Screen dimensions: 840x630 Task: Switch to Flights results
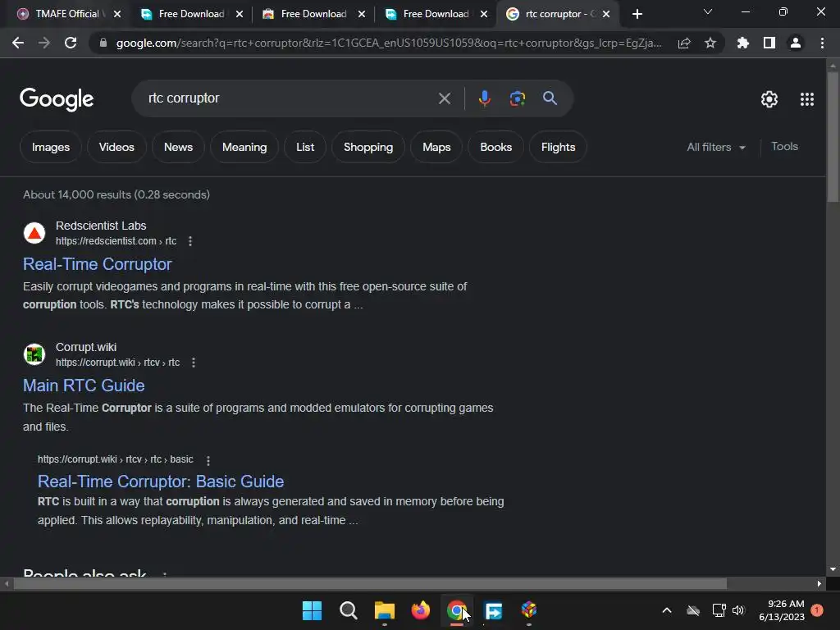(x=558, y=147)
